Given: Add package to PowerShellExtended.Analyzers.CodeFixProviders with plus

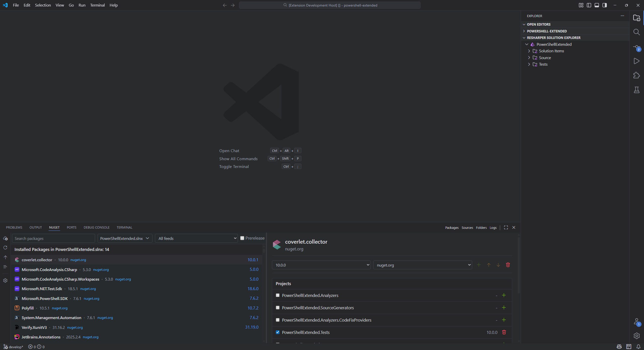Looking at the screenshot, I should (x=504, y=320).
